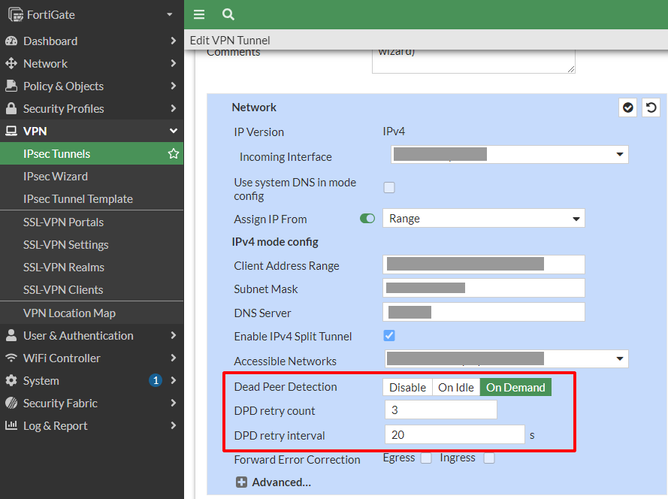
Task: Open IPsec Wizard menu item
Action: pos(56,176)
